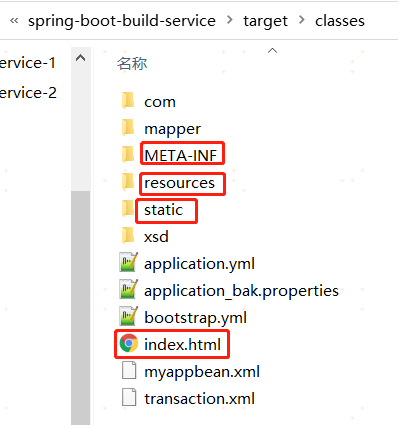Click the navigation pane scrollbar thumb
The height and width of the screenshot is (425, 398).
coord(80,308)
